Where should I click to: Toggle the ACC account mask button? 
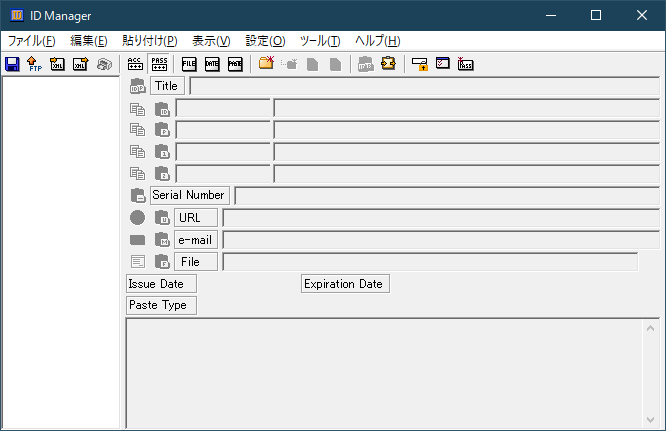click(x=135, y=64)
